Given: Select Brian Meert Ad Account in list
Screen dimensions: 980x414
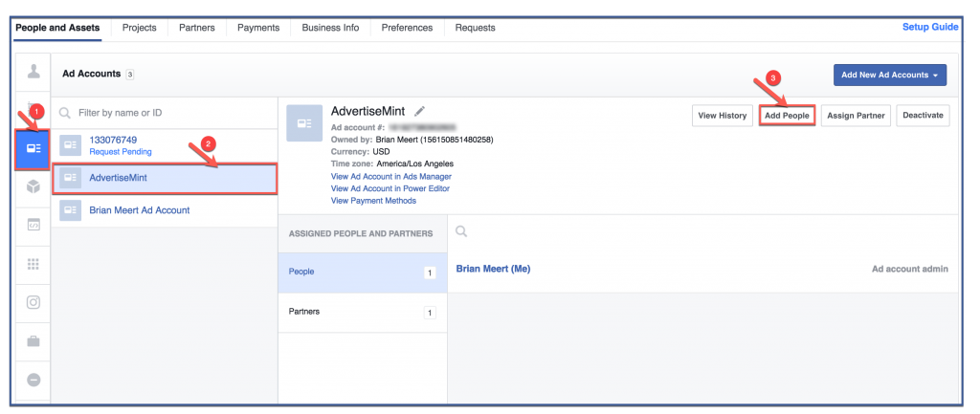Looking at the screenshot, I should point(139,210).
